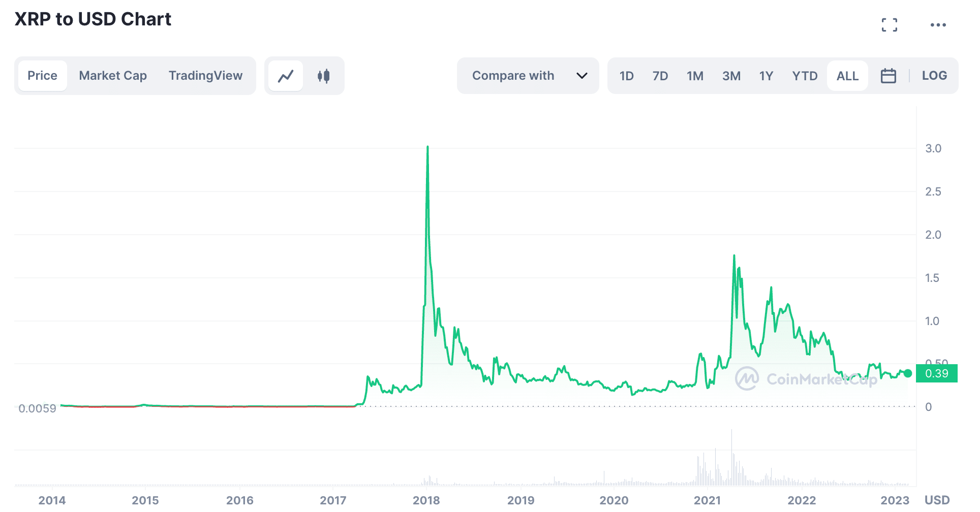Click the 2018 x-axis year label
The width and height of the screenshot is (980, 512).
tap(426, 500)
